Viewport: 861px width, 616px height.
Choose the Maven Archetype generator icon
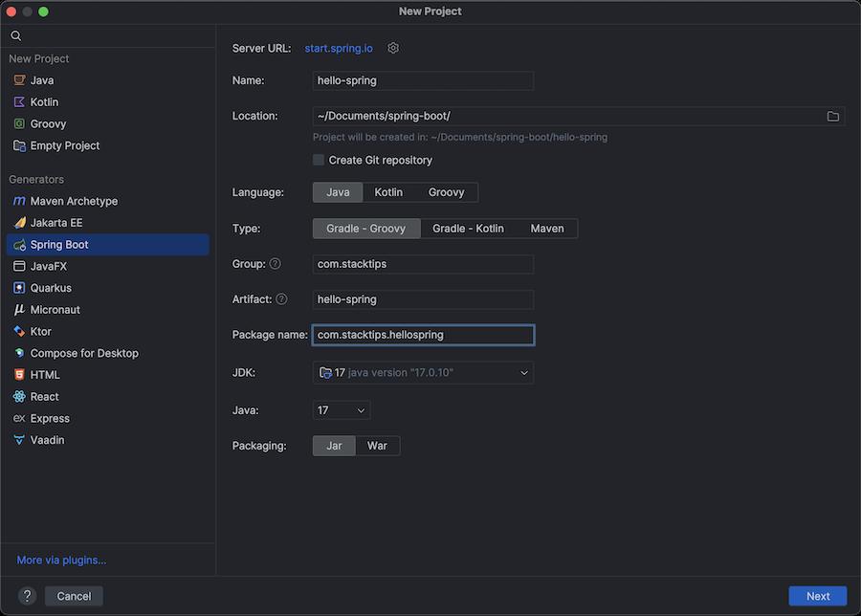(x=19, y=201)
